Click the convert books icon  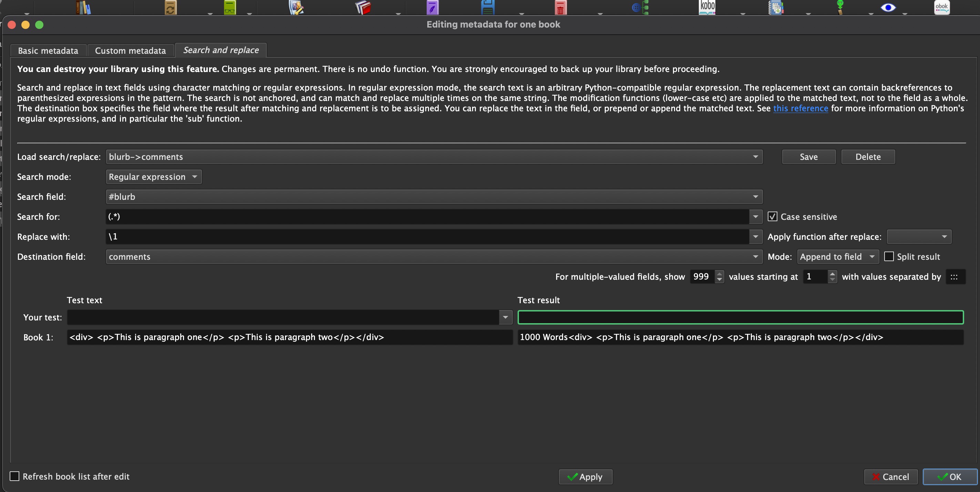(170, 8)
